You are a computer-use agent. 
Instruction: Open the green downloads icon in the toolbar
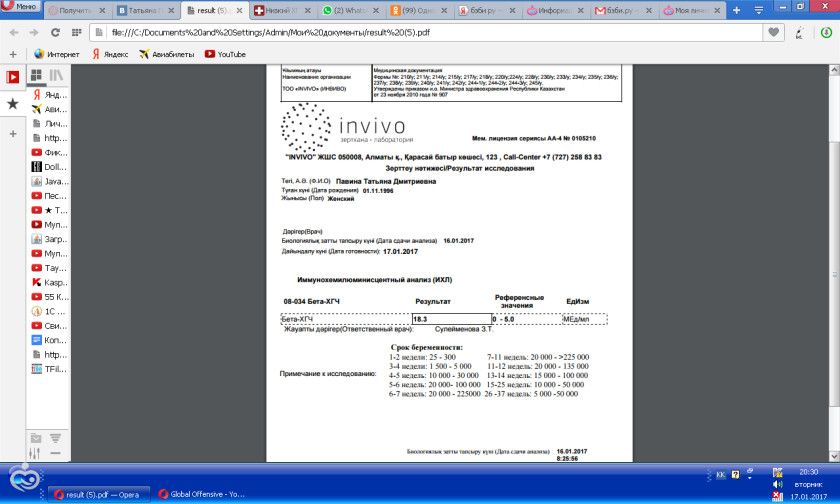tap(827, 33)
